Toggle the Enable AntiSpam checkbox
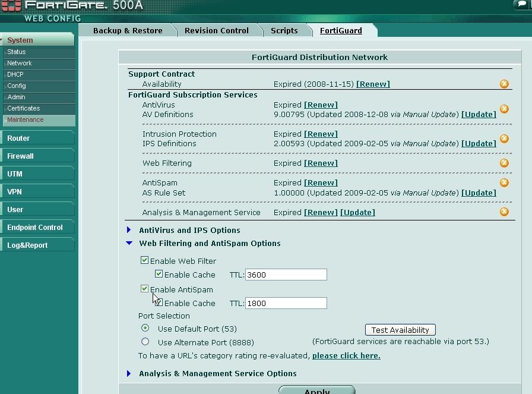This screenshot has width=532, height=394. [x=144, y=289]
